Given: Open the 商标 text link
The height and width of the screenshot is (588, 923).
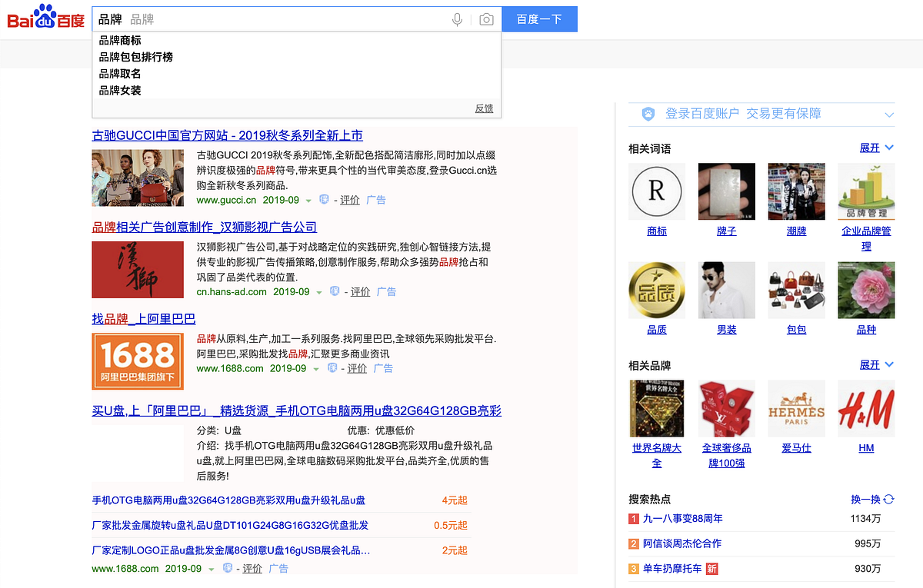Looking at the screenshot, I should pos(657,231).
